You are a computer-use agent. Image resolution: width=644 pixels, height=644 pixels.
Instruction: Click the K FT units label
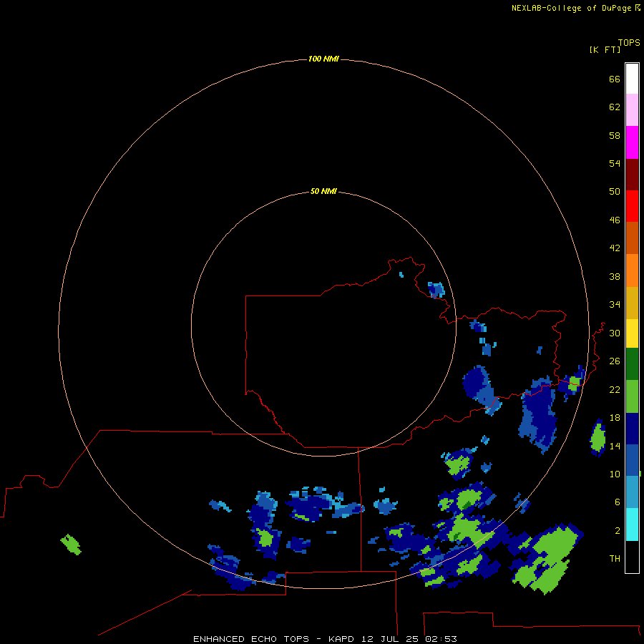(x=605, y=49)
